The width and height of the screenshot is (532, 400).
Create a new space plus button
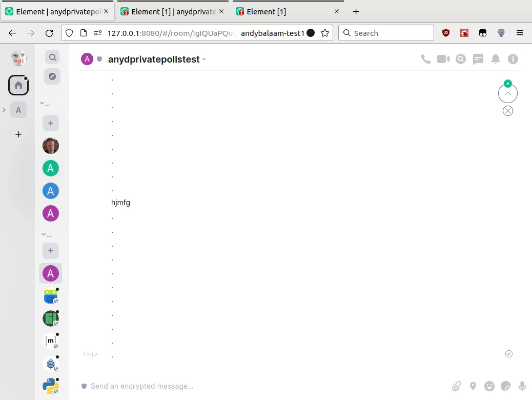[18, 134]
